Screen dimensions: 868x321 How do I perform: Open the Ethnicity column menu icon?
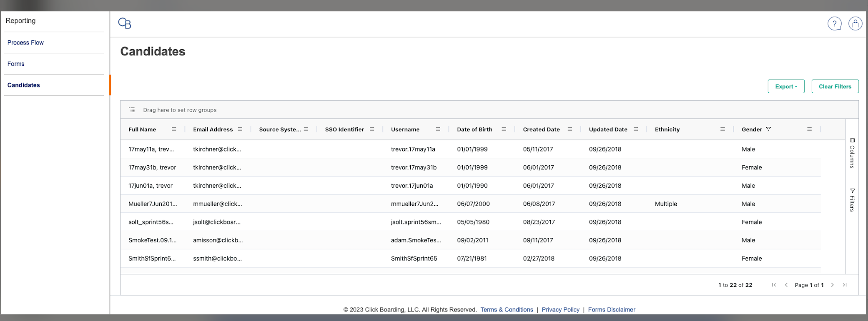point(722,129)
